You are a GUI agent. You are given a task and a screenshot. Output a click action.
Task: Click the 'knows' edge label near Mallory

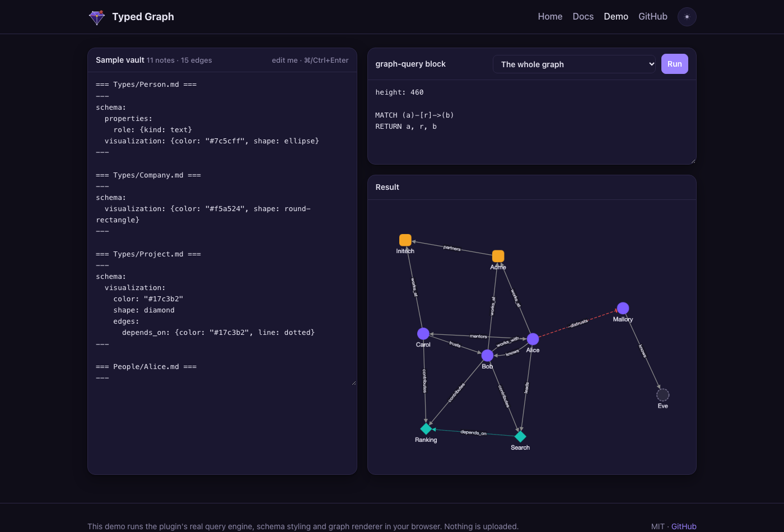click(643, 351)
